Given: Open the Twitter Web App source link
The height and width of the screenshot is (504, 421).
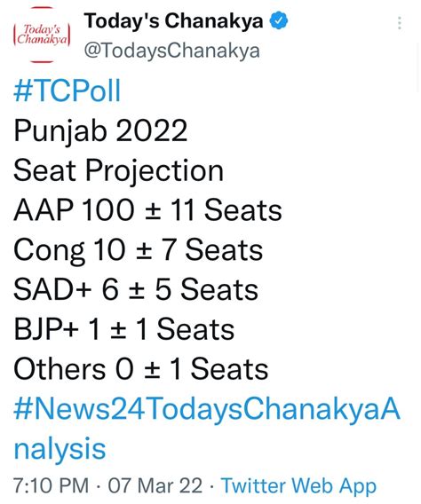Looking at the screenshot, I should [x=298, y=486].
